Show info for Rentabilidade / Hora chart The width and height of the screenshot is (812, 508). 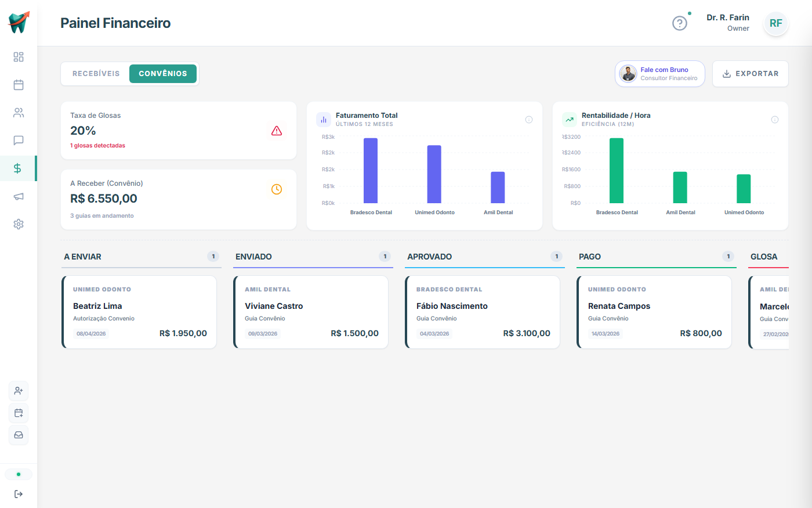coord(774,120)
